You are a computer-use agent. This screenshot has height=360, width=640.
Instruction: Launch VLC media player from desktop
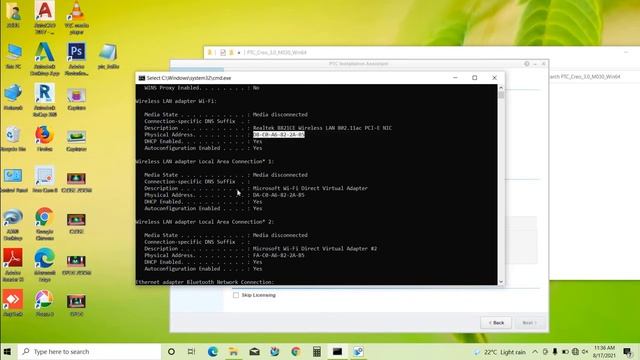76,17
